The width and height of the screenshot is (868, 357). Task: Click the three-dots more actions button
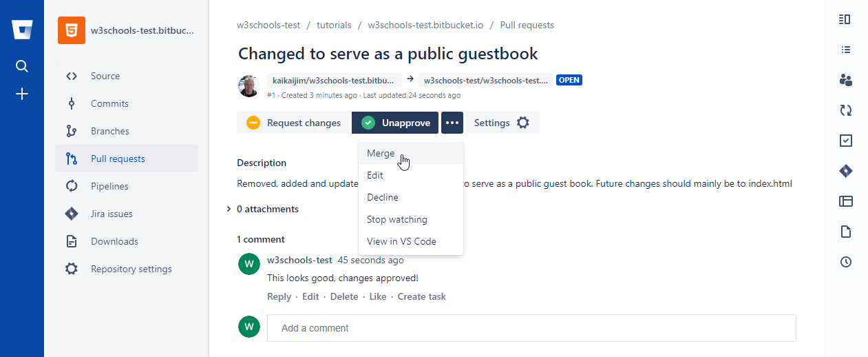(452, 123)
